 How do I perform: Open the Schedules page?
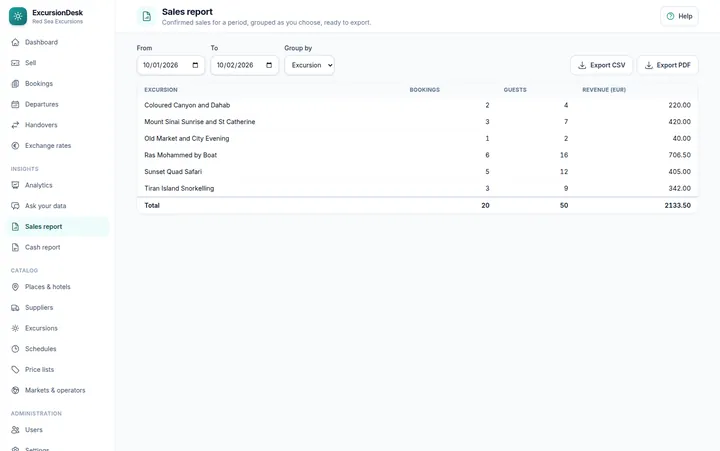pos(57,349)
